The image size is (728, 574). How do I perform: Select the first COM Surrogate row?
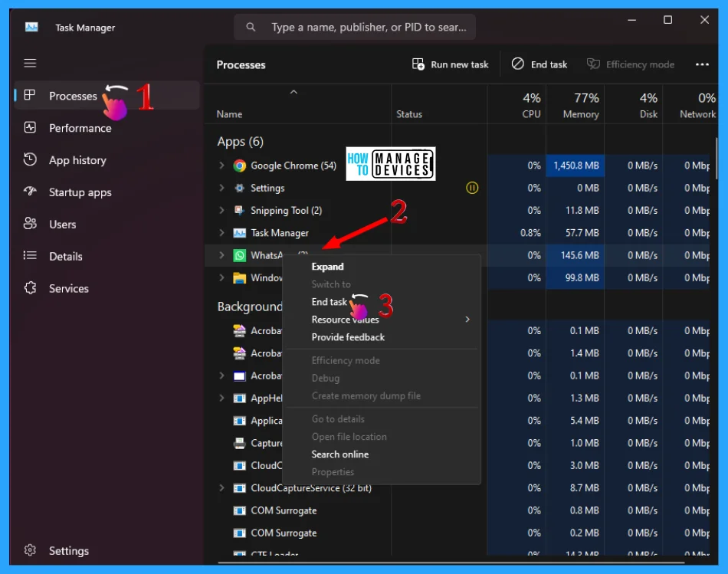[x=457, y=510]
